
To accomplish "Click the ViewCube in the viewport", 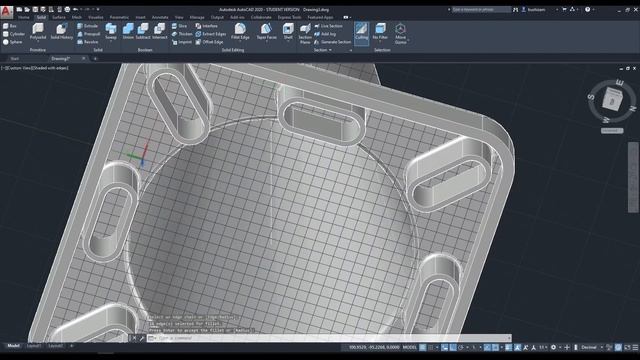I will pos(612,99).
